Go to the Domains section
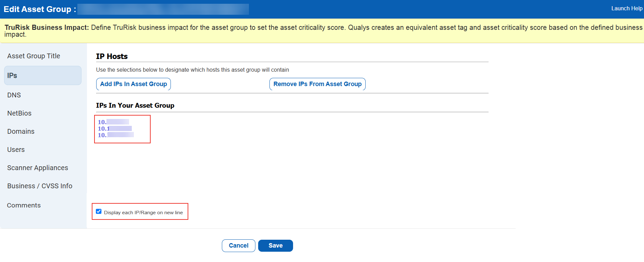The image size is (644, 262). click(21, 131)
